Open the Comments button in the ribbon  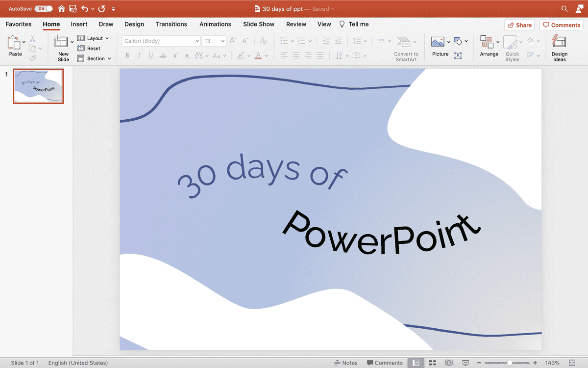562,25
